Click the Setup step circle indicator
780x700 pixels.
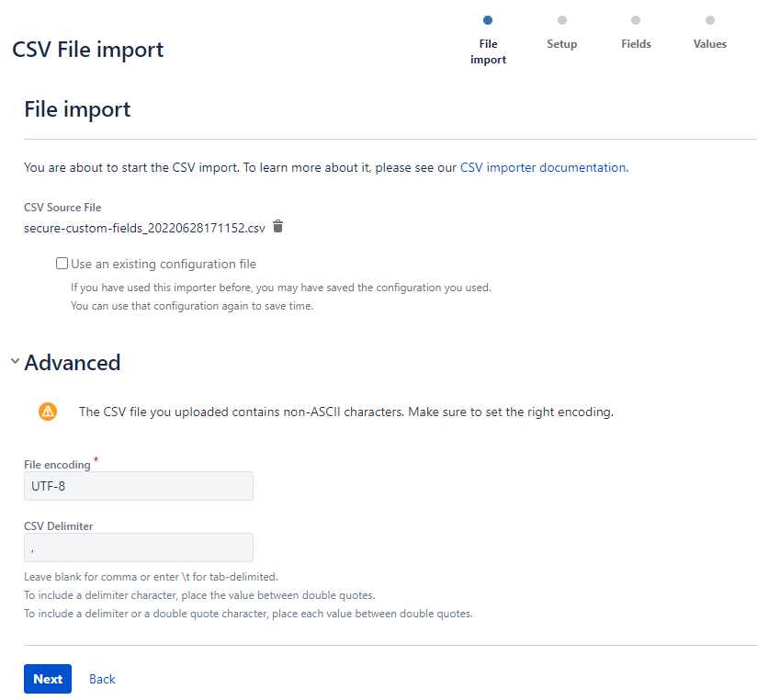(x=562, y=20)
